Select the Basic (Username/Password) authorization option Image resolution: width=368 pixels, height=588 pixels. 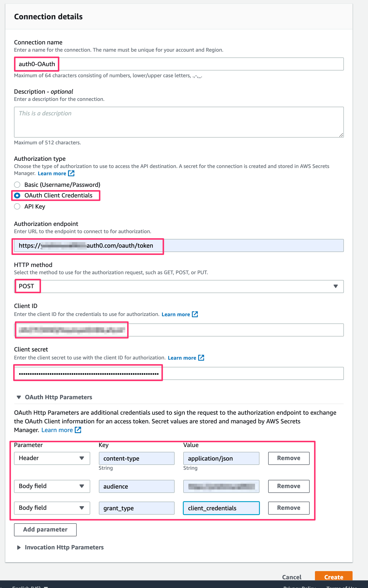(17, 185)
